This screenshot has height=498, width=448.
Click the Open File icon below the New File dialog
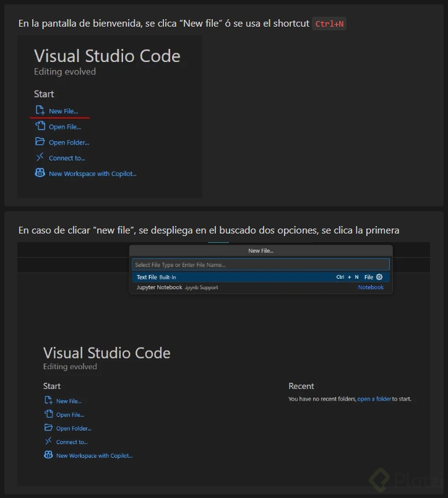48,414
